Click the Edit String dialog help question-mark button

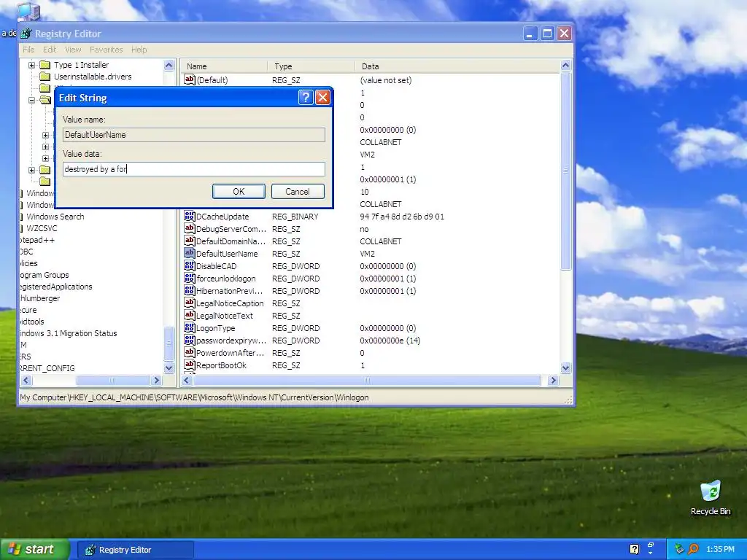[x=306, y=98]
